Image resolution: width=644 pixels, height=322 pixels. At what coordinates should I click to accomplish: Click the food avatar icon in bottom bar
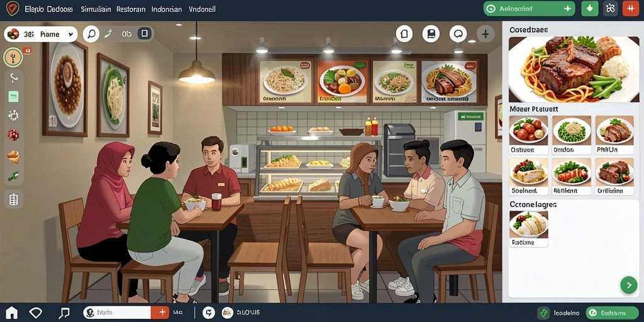227,313
